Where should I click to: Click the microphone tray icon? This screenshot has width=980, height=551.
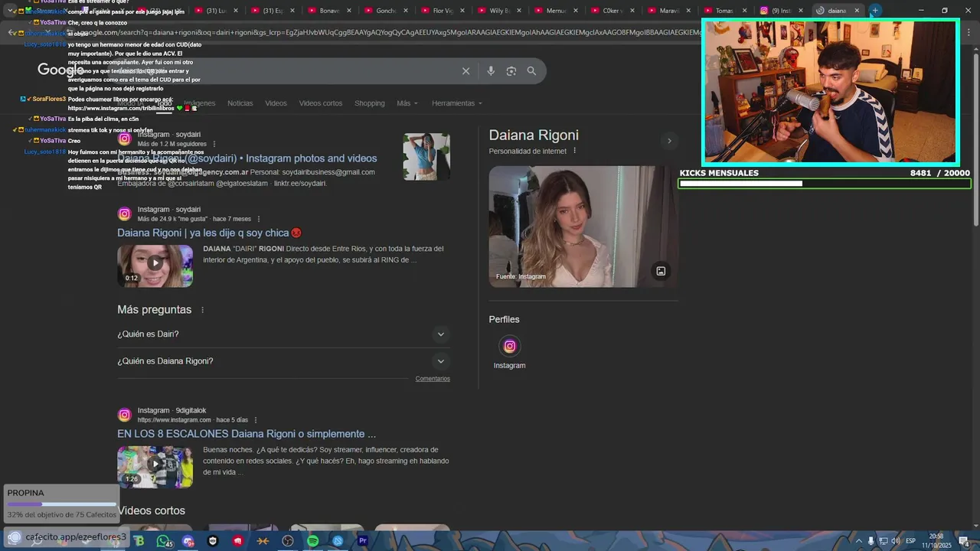pos(871,541)
